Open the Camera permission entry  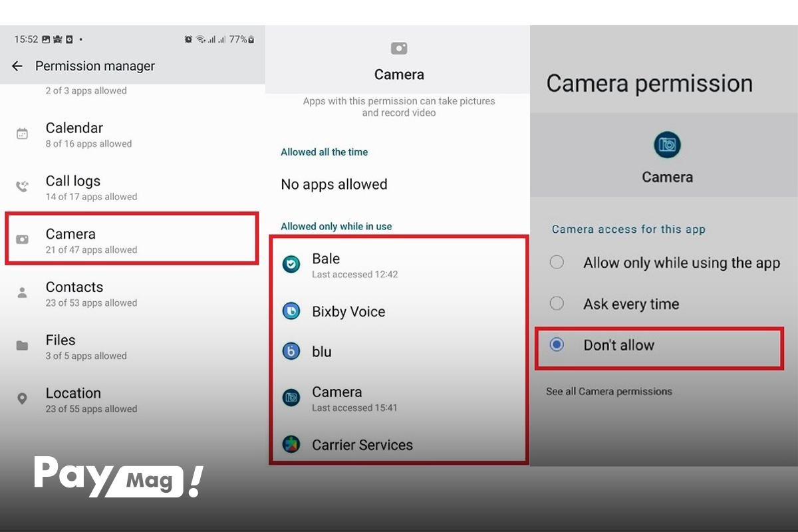pyautogui.click(x=132, y=240)
